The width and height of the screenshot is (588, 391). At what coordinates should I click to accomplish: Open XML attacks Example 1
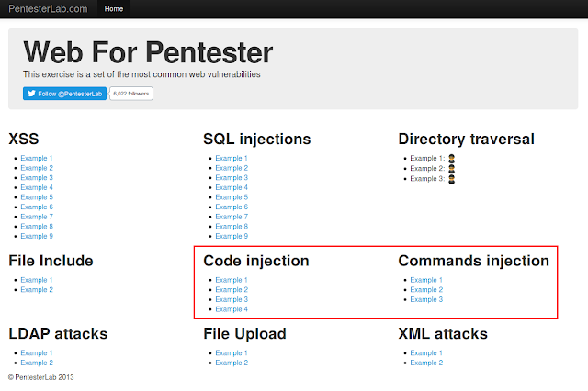[x=426, y=352]
